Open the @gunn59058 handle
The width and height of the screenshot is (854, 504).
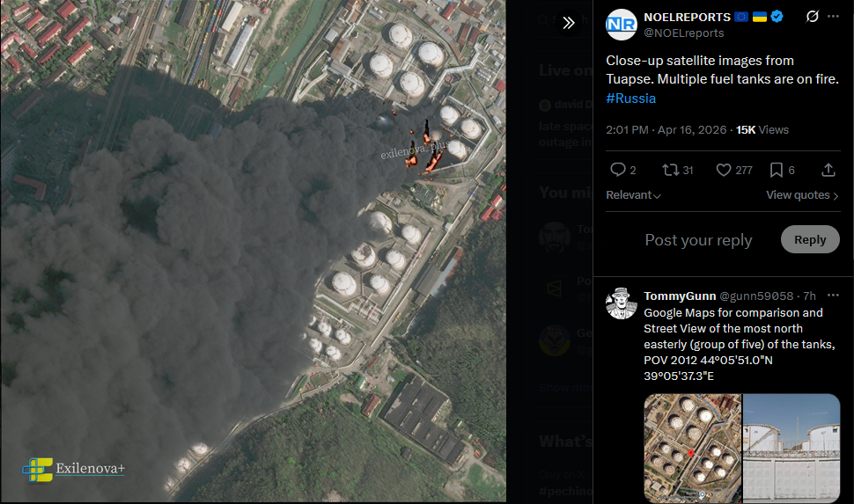756,296
